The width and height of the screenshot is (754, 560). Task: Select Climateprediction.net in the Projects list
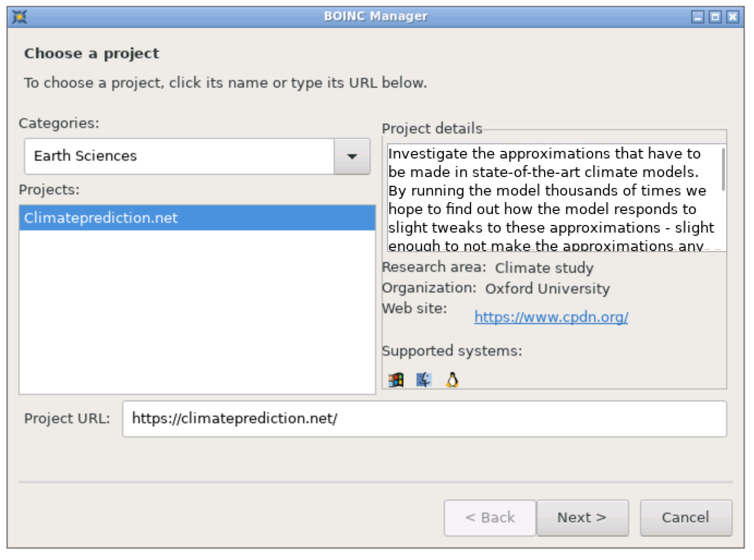[197, 218]
